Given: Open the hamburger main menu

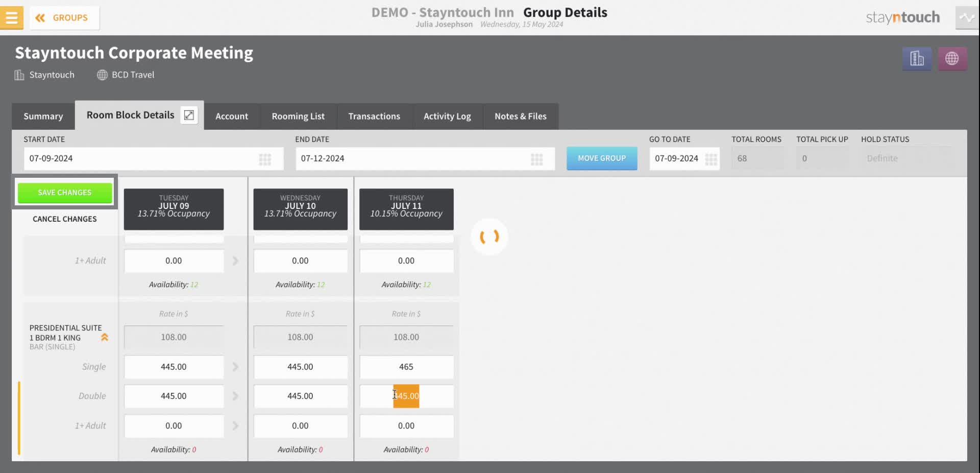Looking at the screenshot, I should [x=11, y=18].
